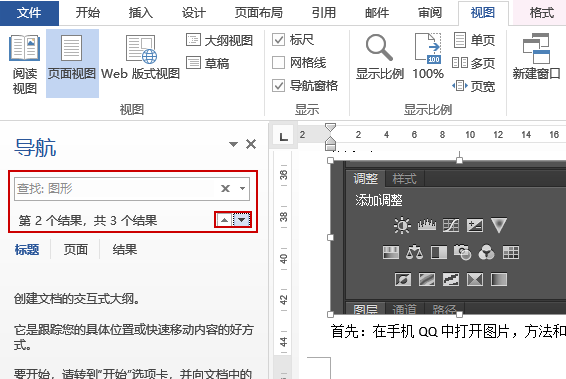Click the threshold icon in picture
The image size is (566, 379).
click(x=451, y=279)
